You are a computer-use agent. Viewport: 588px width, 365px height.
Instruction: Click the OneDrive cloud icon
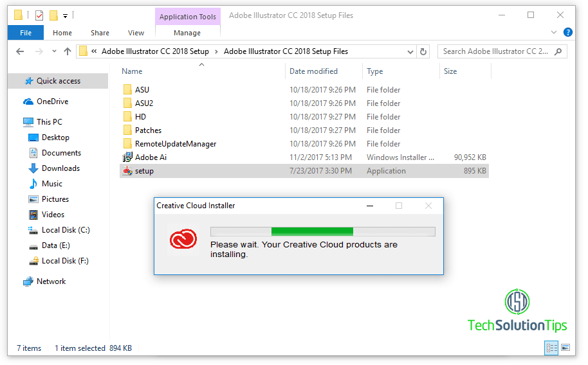[28, 102]
